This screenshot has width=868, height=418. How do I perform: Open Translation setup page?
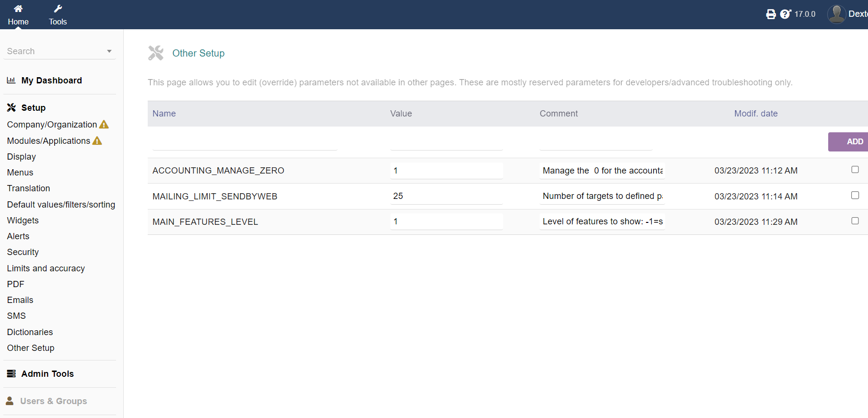click(29, 188)
